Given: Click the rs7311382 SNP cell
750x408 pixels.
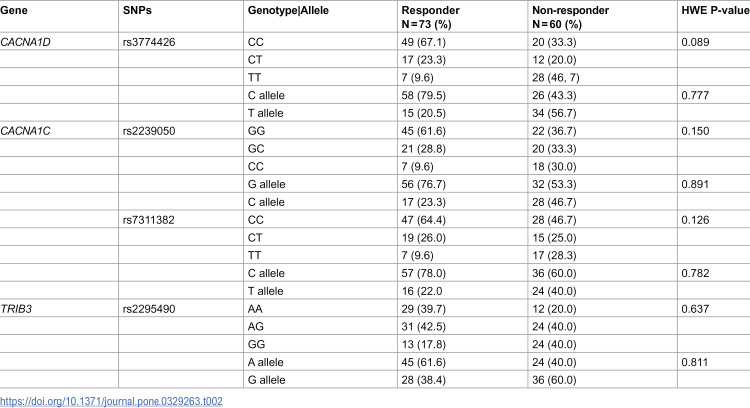Looking at the screenshot, I should tap(149, 220).
